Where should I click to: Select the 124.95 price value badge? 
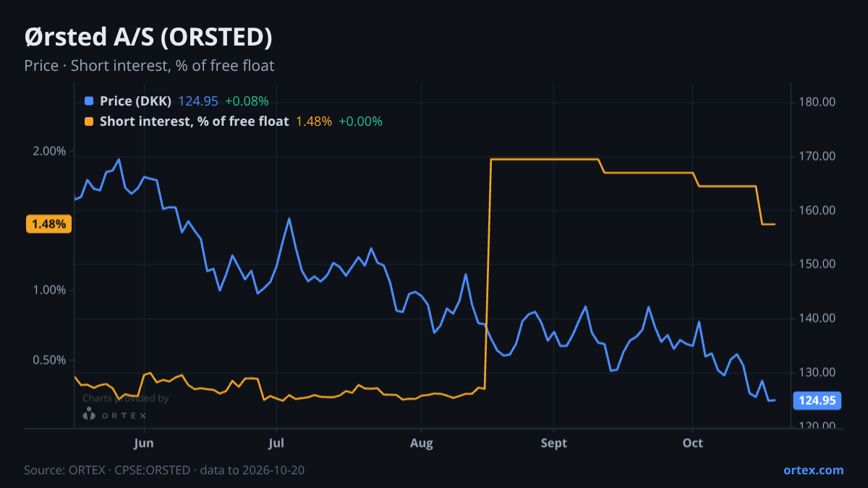tap(817, 401)
